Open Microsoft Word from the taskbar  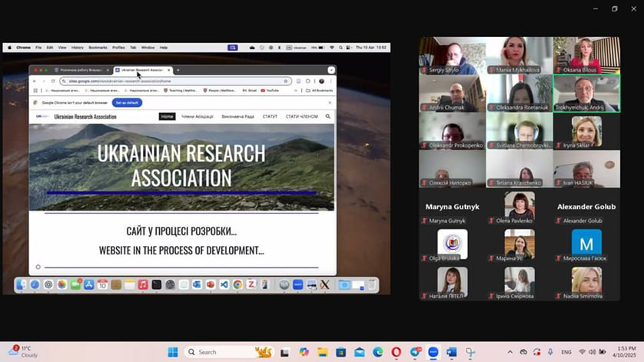coord(452,352)
